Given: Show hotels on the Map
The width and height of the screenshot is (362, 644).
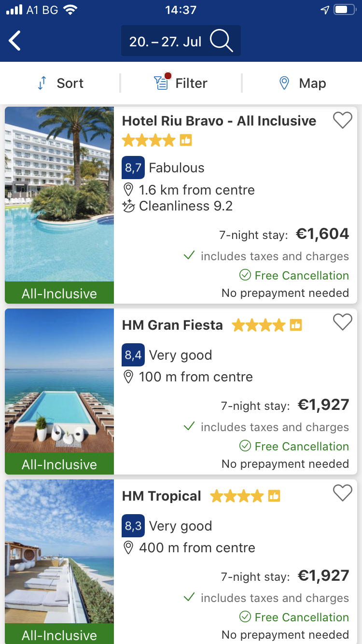Looking at the screenshot, I should point(303,83).
